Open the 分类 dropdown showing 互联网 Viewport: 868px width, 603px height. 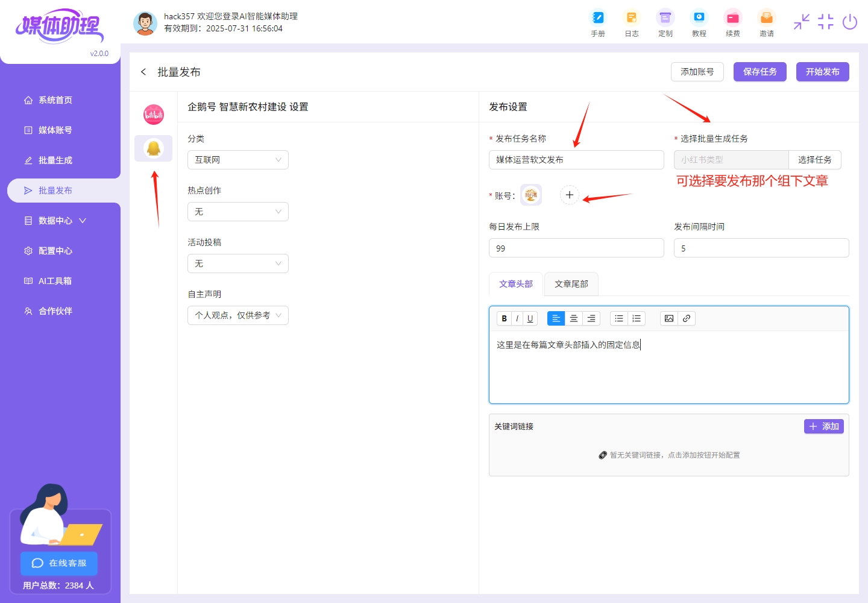[x=238, y=160]
